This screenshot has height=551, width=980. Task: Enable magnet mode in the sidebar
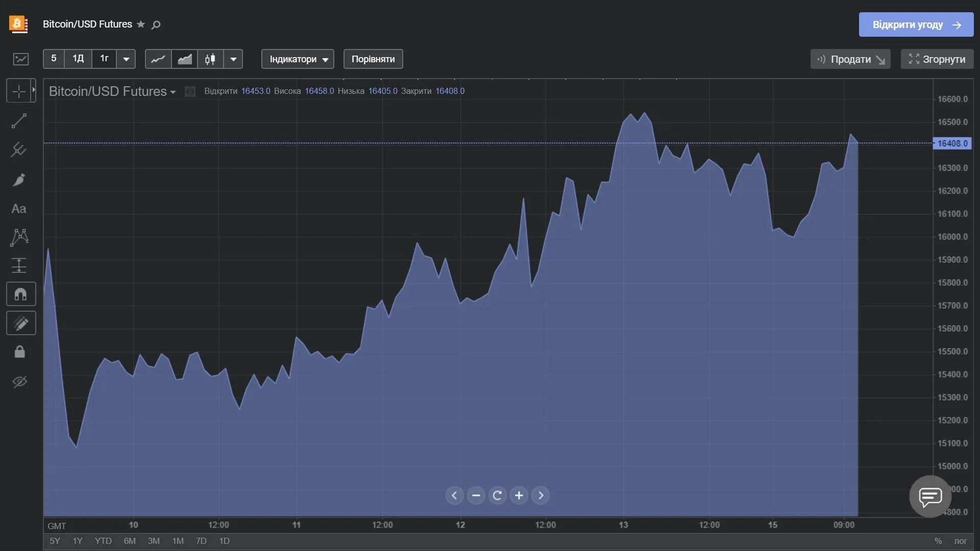(20, 293)
